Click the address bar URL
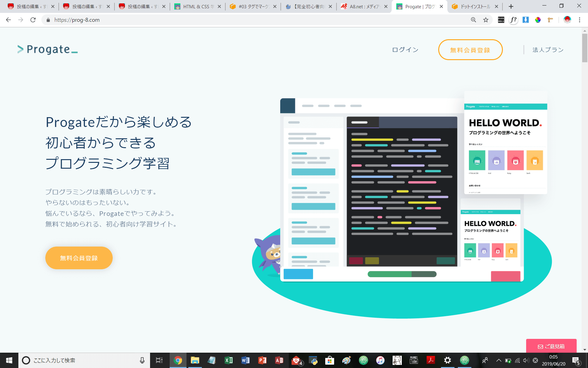 coord(77,20)
